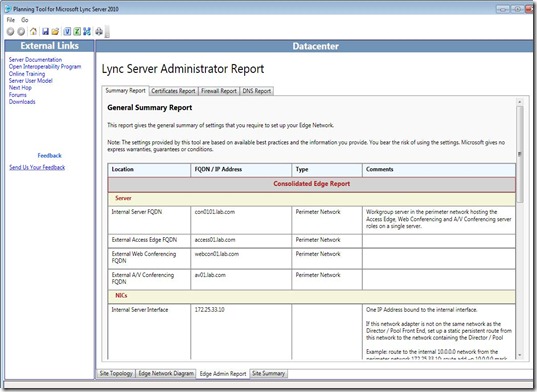Image resolution: width=537 pixels, height=392 pixels.
Task: Print the report using printer icon
Action: click(99, 31)
